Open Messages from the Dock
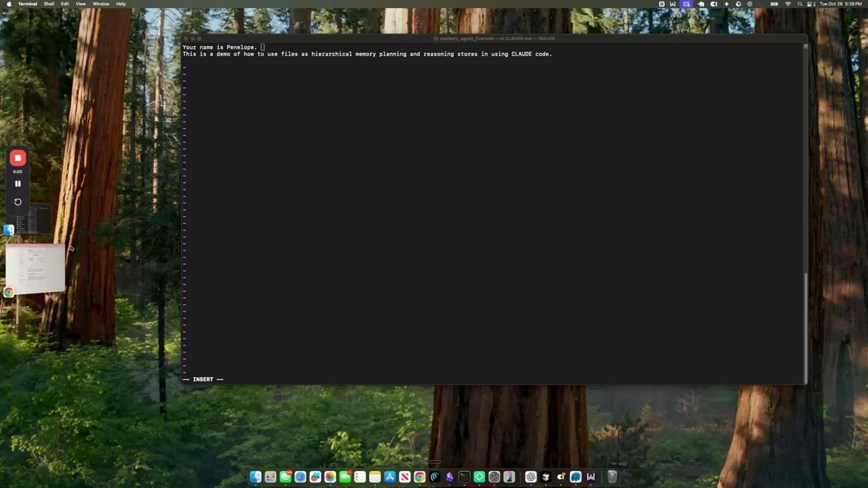 pos(285,477)
